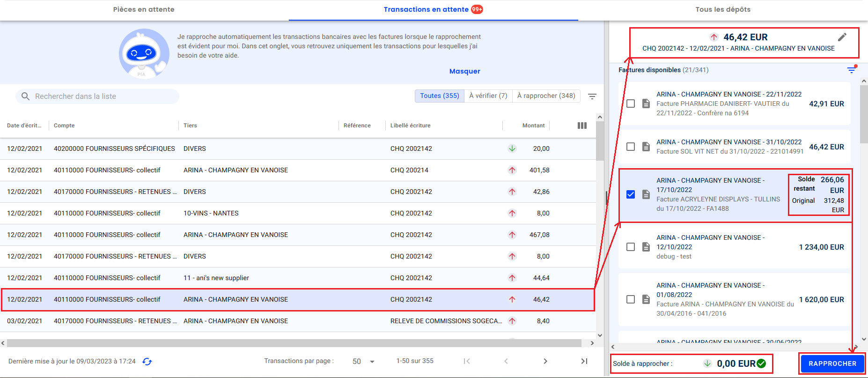Click the pencil edit icon beside 46,42 EUR
The height and width of the screenshot is (378, 868).
pos(842,37)
